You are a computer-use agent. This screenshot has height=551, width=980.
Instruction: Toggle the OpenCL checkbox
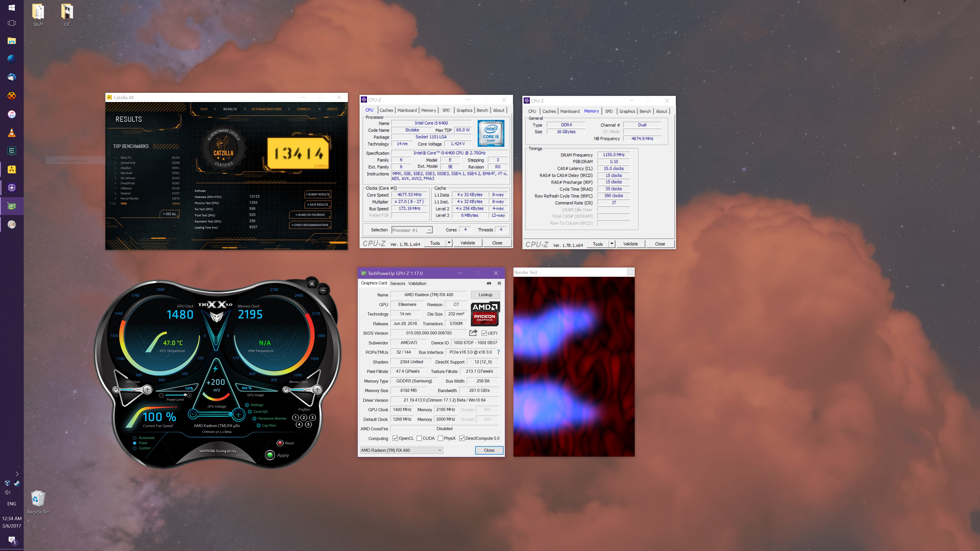click(395, 439)
